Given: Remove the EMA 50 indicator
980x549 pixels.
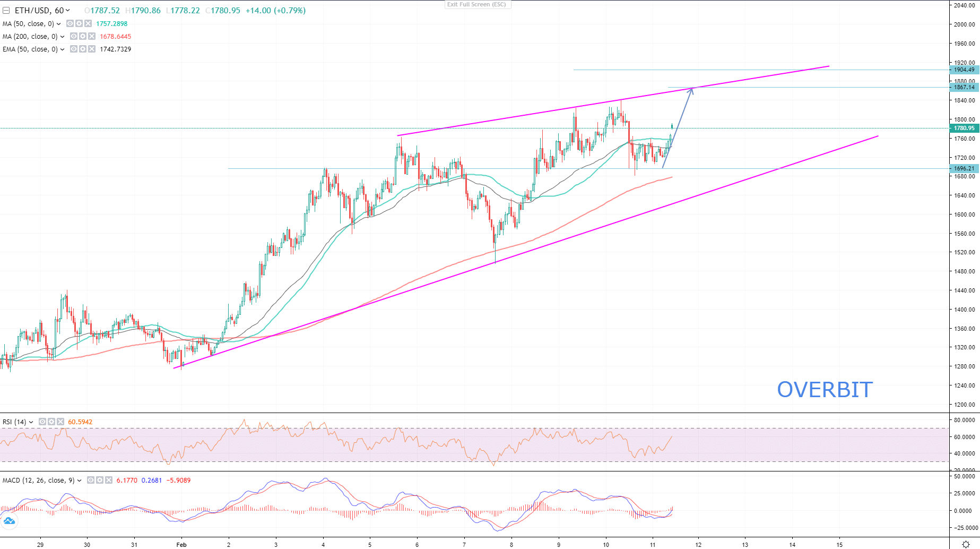Looking at the screenshot, I should (x=92, y=49).
